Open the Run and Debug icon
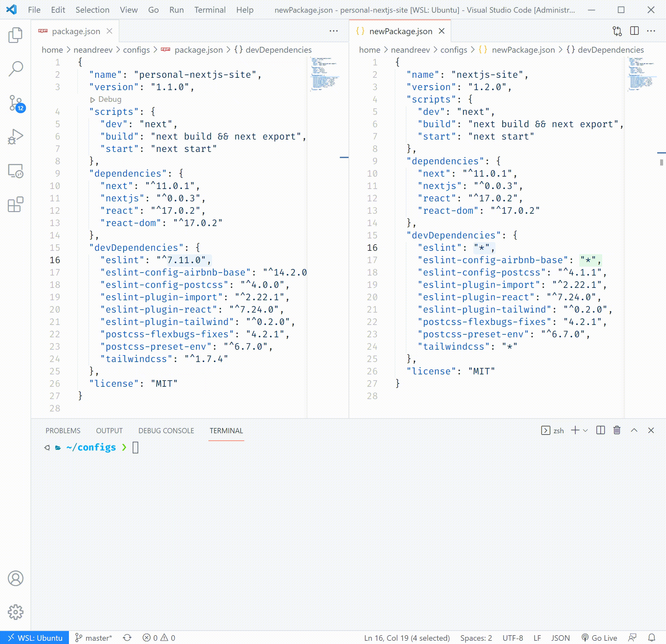This screenshot has height=644, width=666. (16, 137)
